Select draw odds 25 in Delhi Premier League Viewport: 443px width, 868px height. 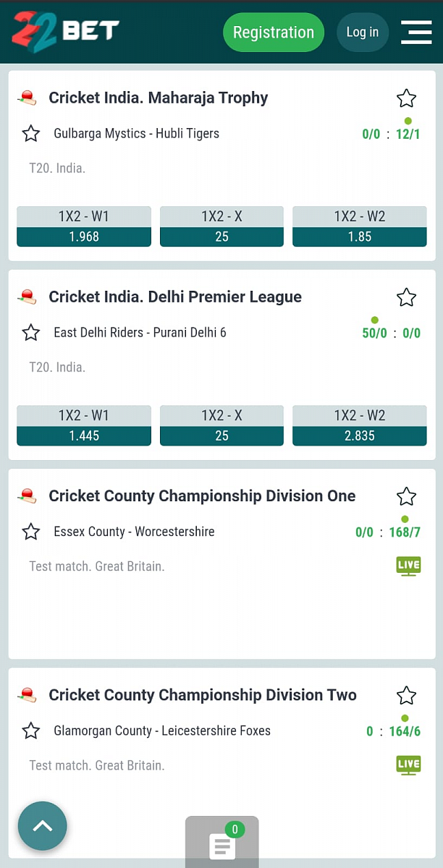pyautogui.click(x=221, y=435)
